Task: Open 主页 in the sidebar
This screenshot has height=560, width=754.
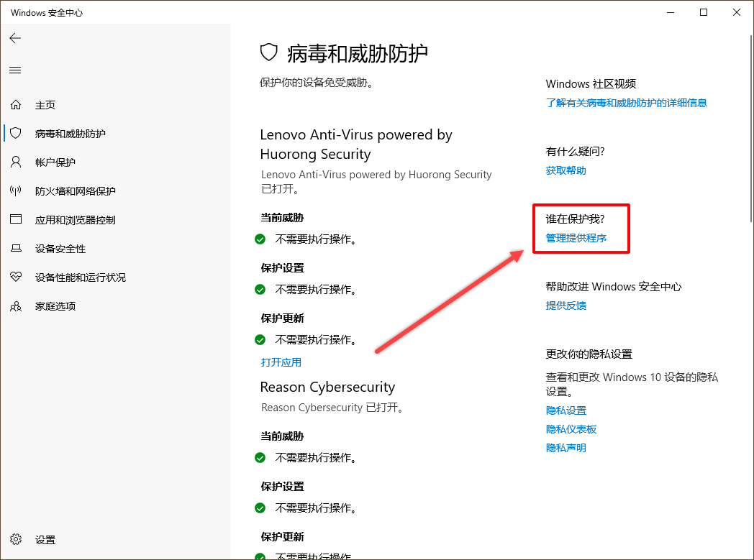Action: [45, 105]
